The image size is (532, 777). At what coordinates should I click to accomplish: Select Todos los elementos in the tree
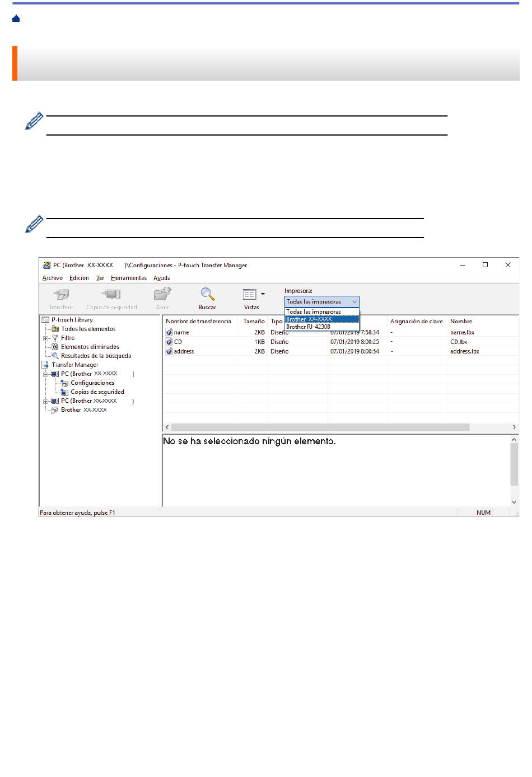[x=88, y=329]
